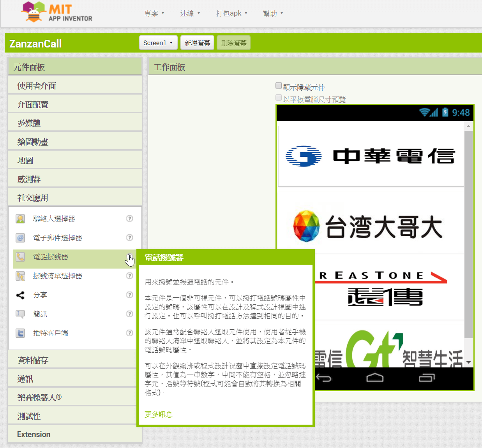Viewport: 482px width, 448px height.
Task: Open the 幫助 menu
Action: pyautogui.click(x=273, y=14)
